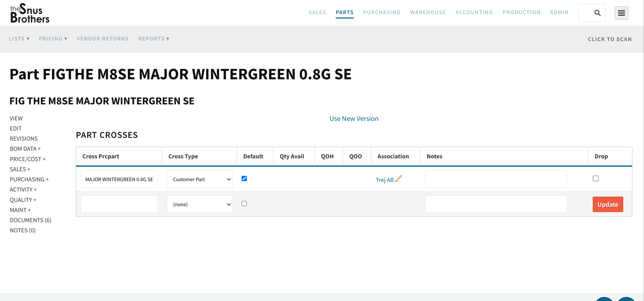Open the hamburger menu icon

point(621,13)
